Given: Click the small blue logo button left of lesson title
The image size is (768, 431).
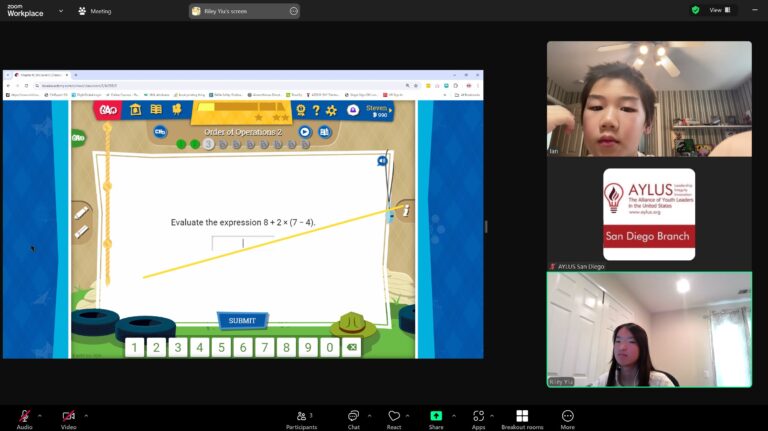Looking at the screenshot, I should (160, 132).
